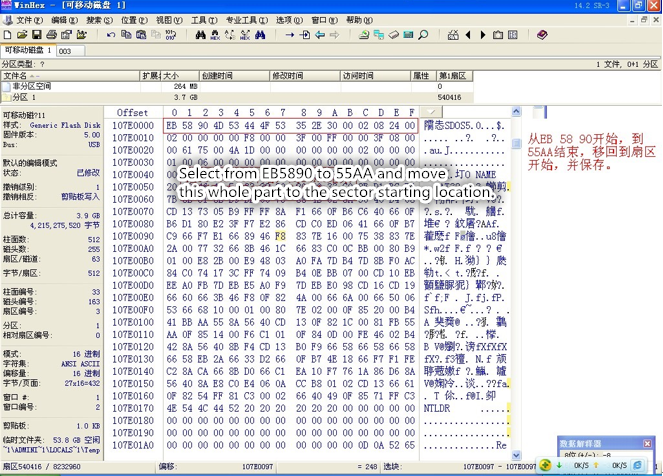Click the Modify Data 101/010 icon
Viewport: 663px width, 476px height.
[171, 35]
